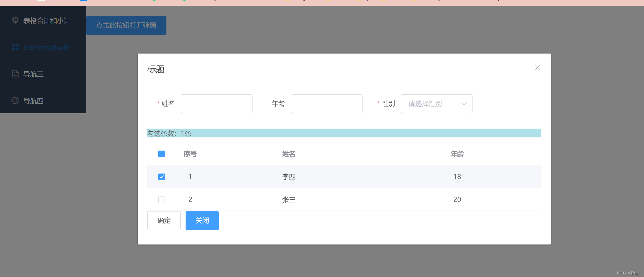Click location pin icon beside 表格合计和小计
644x277 pixels.
(x=15, y=20)
